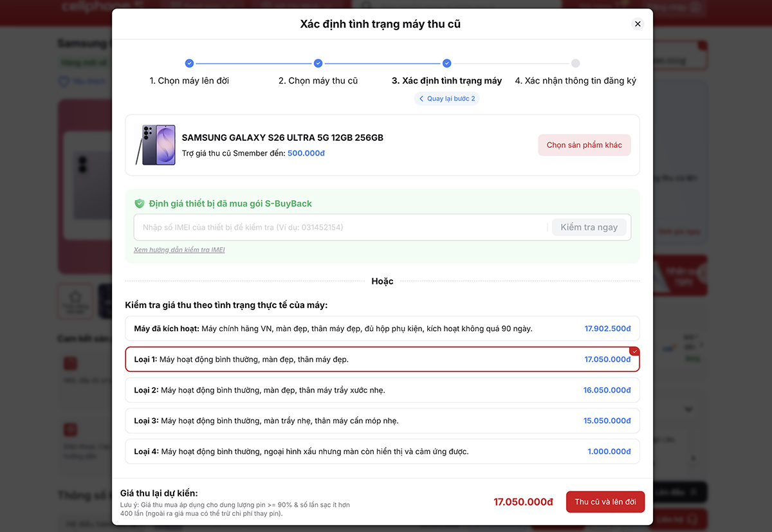Click Thu cũ và lên đời button
Viewport: 772px width, 532px height.
(x=605, y=502)
